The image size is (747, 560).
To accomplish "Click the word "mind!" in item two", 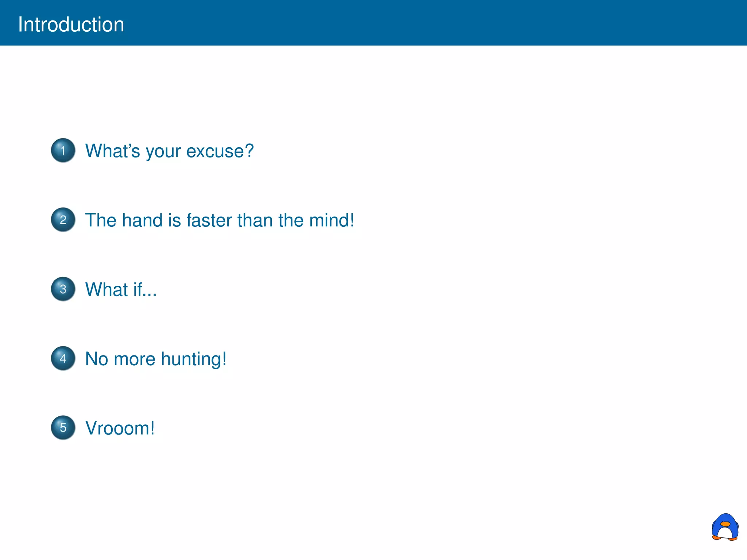I will (x=332, y=220).
